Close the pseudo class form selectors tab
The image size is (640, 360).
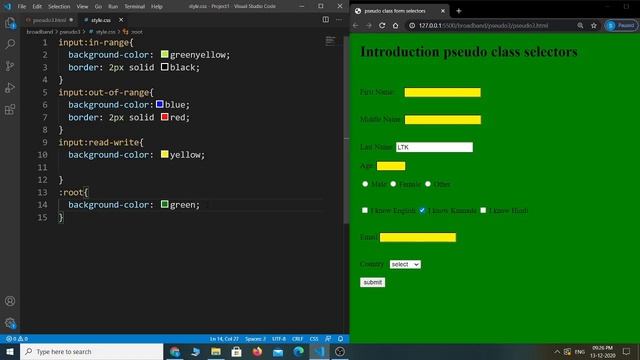coord(443,11)
